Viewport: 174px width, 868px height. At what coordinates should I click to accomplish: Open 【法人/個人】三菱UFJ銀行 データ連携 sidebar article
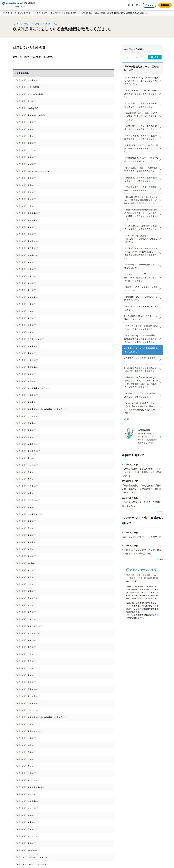coord(142,227)
